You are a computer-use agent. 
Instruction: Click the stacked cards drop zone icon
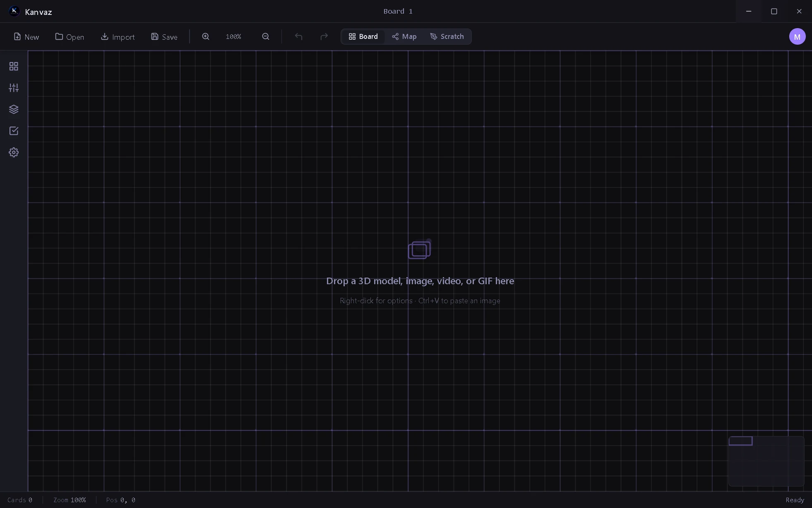point(420,249)
